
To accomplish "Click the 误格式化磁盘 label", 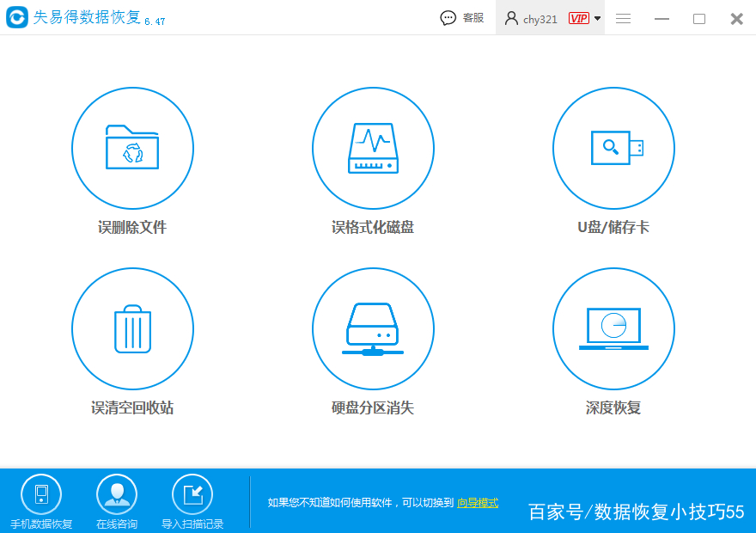I will click(373, 227).
